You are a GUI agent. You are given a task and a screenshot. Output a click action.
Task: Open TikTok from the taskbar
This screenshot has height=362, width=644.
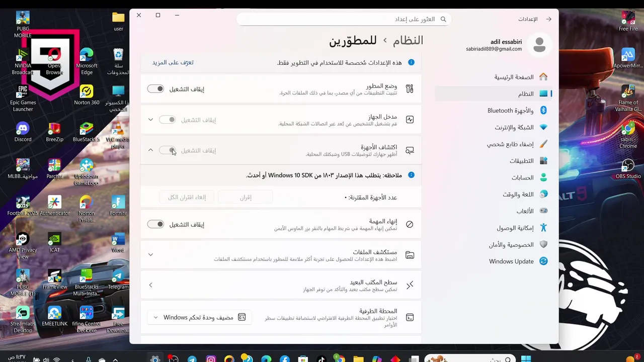point(321,359)
